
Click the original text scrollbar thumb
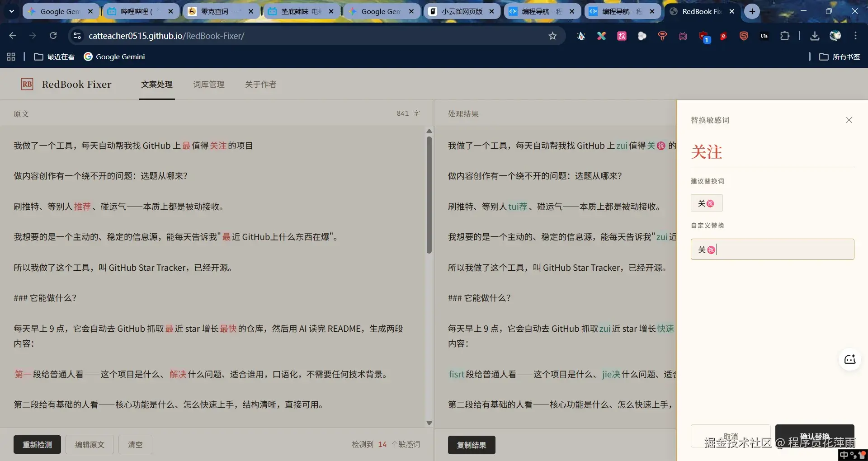click(429, 194)
